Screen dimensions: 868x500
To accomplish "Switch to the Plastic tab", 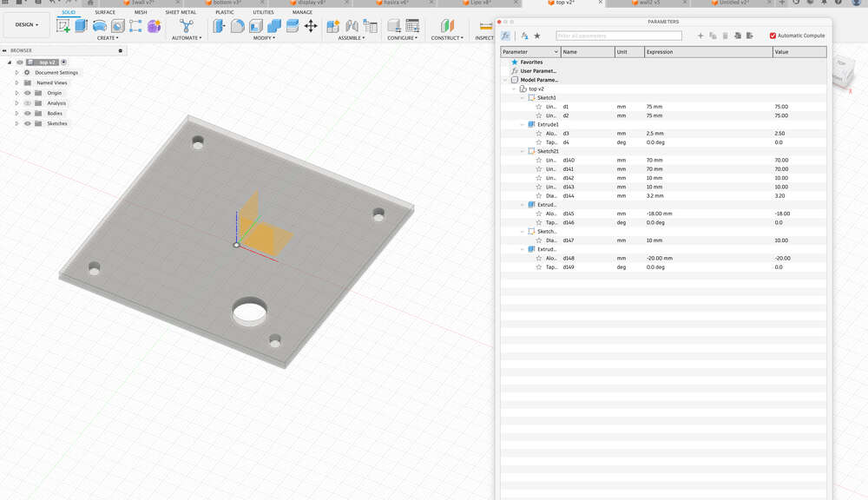I will coord(224,12).
